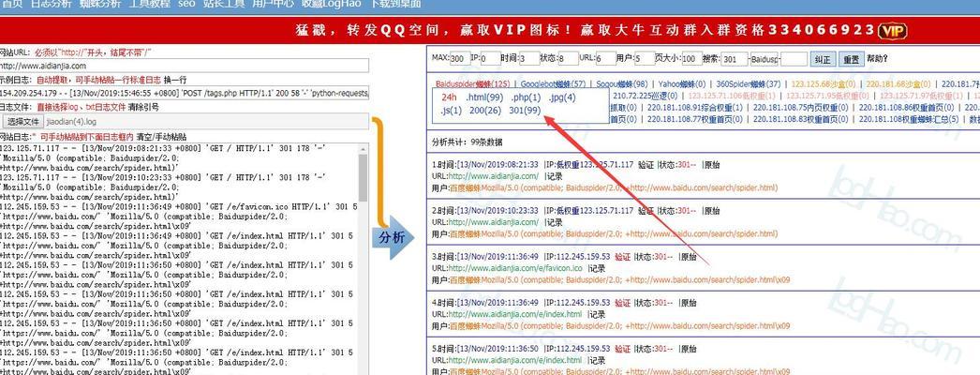Click the .js(1) filter in popup

point(452,111)
